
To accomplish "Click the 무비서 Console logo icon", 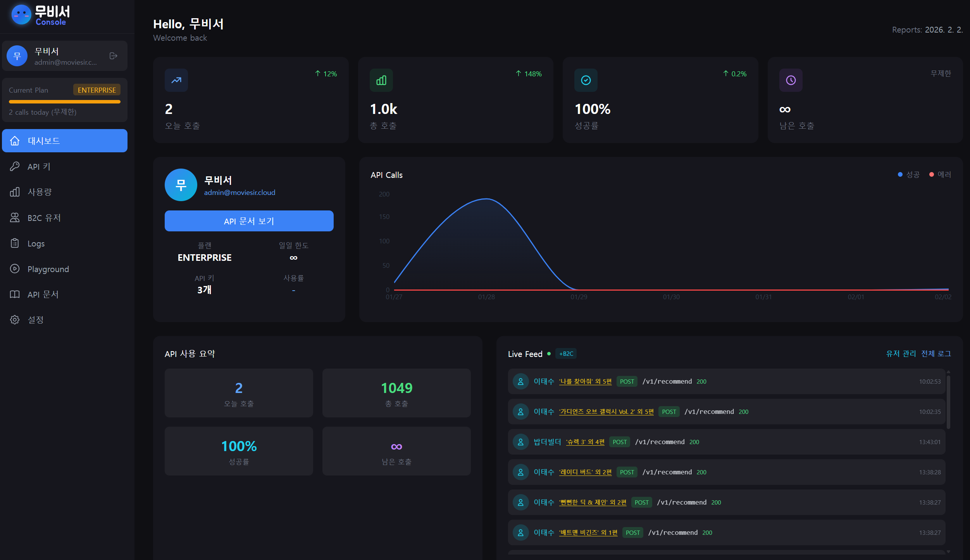I will point(21,15).
